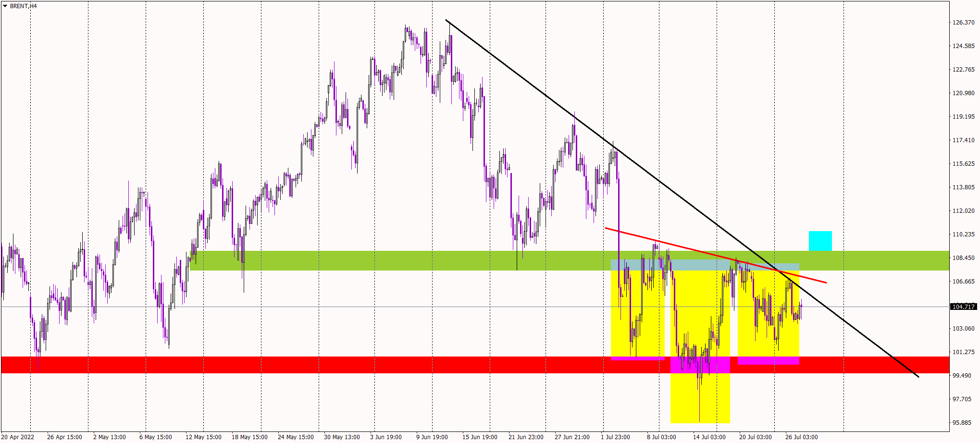The width and height of the screenshot is (980, 443).
Task: Click the 95.885 price axis label
Action: coord(962,422)
